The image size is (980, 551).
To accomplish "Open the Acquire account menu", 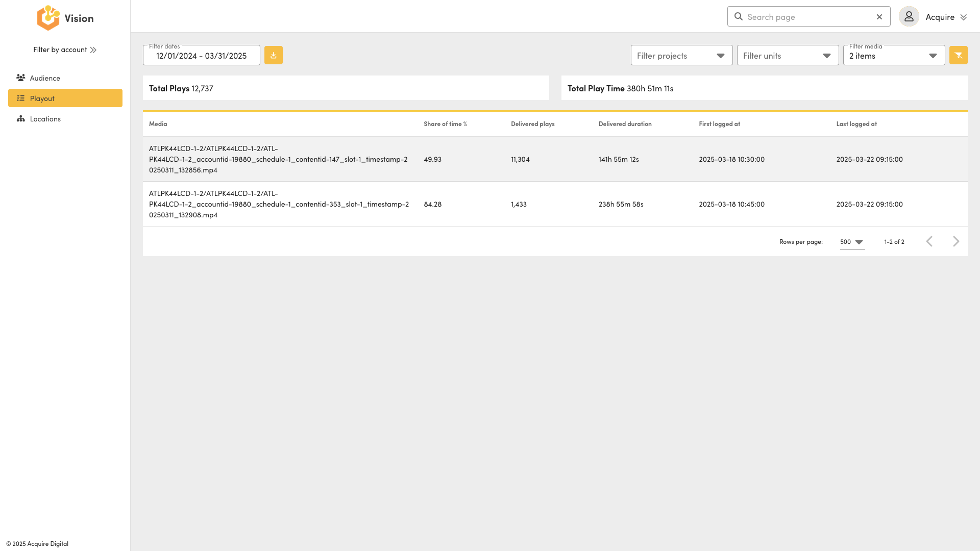I will click(946, 17).
